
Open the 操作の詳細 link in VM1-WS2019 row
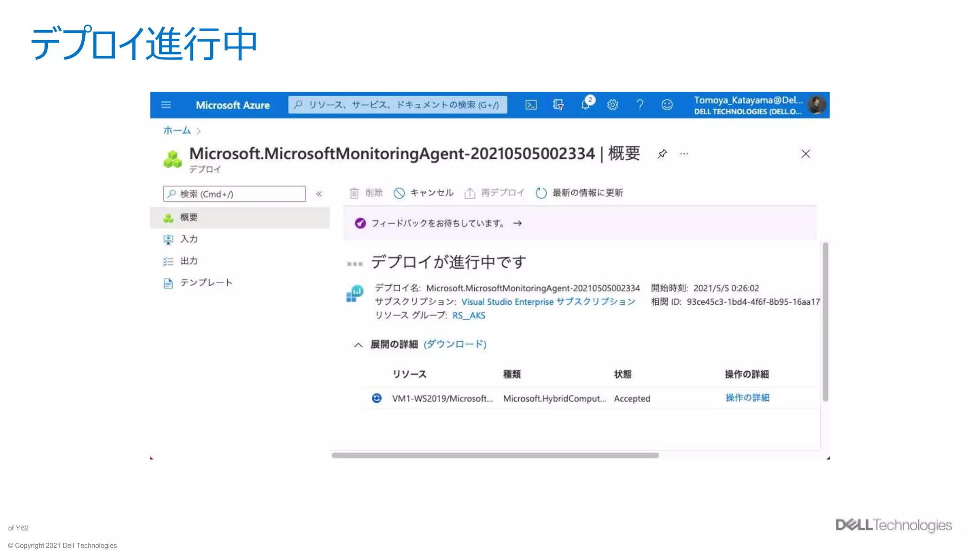tap(747, 398)
